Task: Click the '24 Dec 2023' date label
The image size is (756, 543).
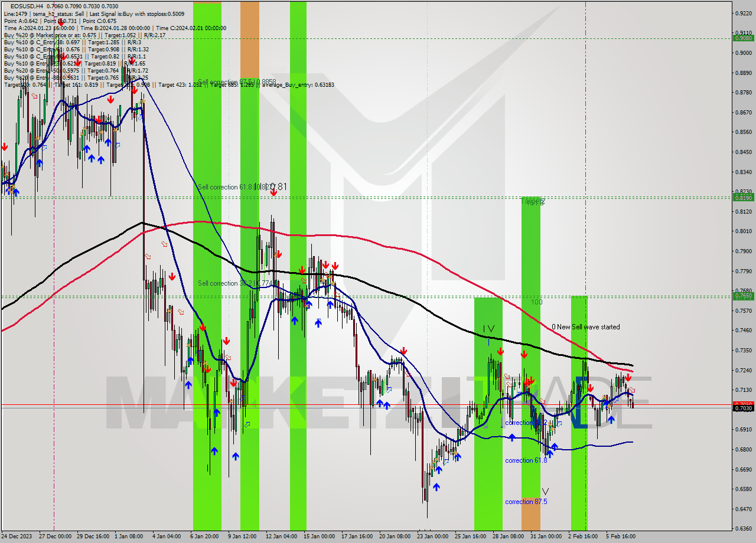Action: pyautogui.click(x=18, y=537)
